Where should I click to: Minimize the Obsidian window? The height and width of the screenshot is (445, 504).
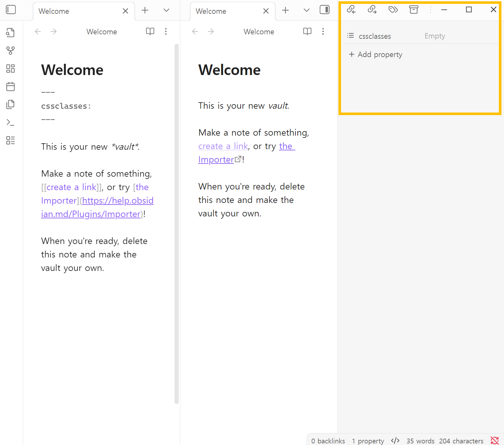pyautogui.click(x=444, y=10)
